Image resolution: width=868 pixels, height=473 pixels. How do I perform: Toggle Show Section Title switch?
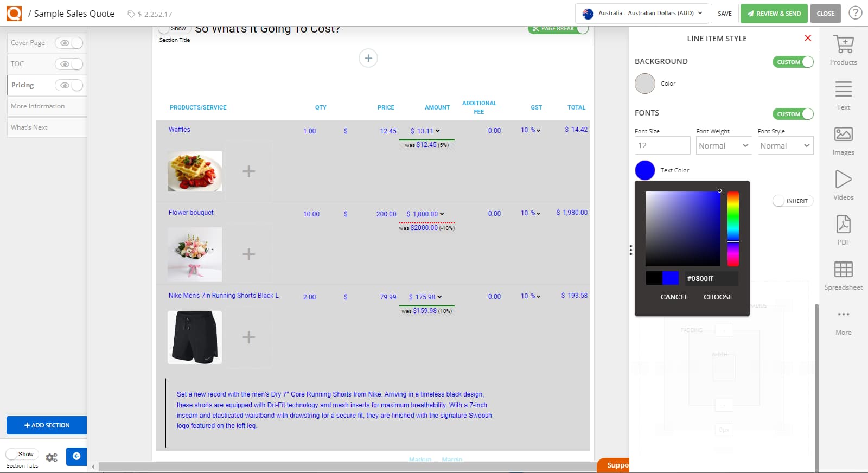[x=174, y=29]
